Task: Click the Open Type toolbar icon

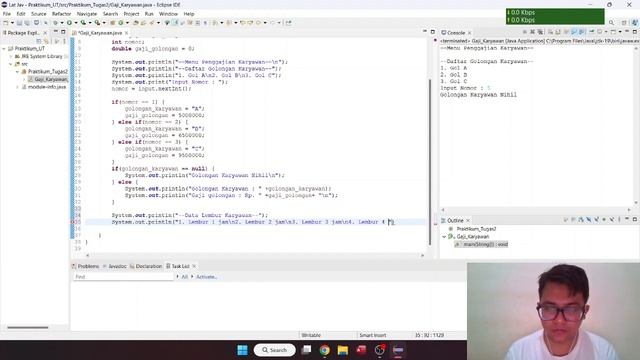Action: click(136, 23)
